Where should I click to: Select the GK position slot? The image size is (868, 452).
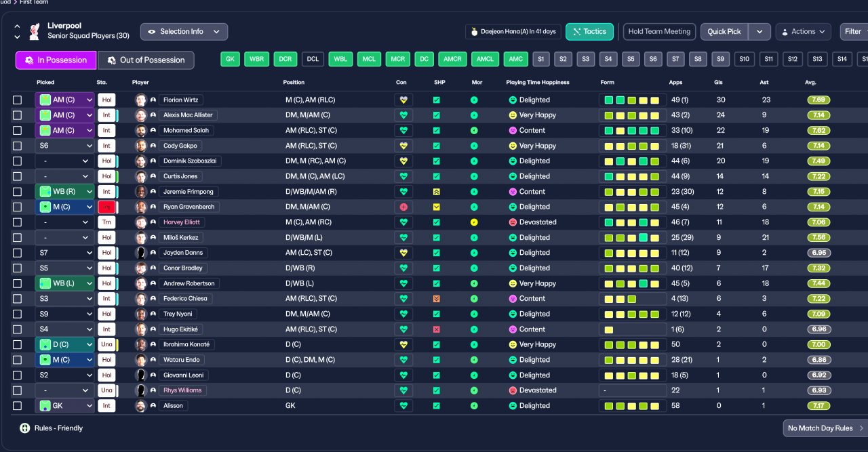click(230, 60)
